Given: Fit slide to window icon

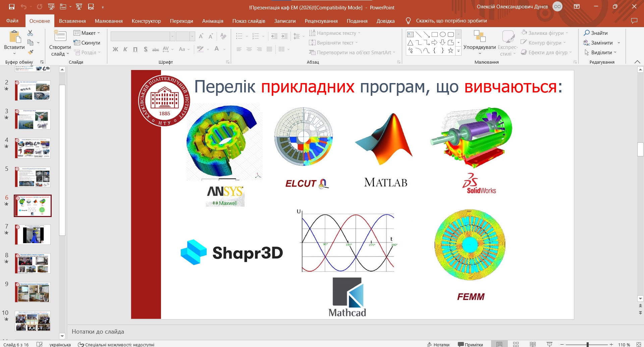Looking at the screenshot, I should pos(639,344).
